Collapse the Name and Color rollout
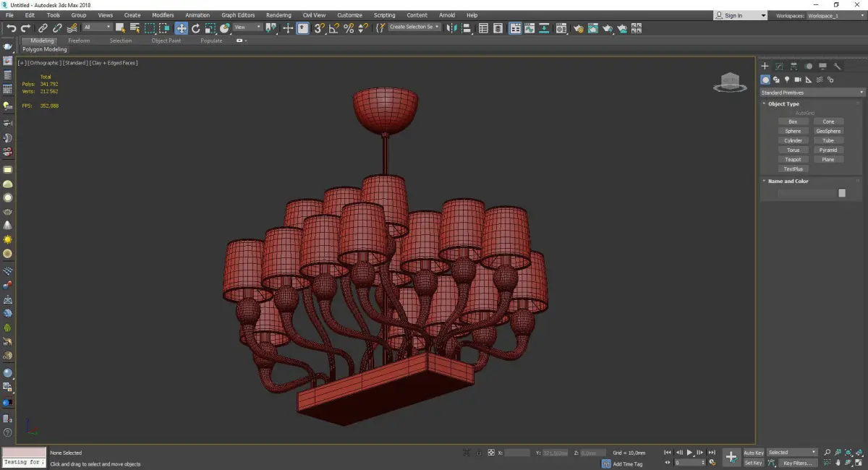This screenshot has height=470, width=868. click(788, 181)
